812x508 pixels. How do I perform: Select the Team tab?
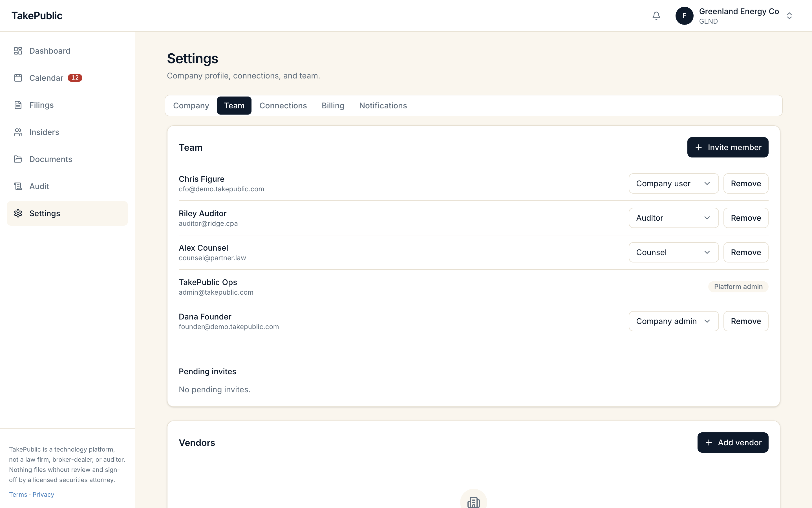(234, 106)
